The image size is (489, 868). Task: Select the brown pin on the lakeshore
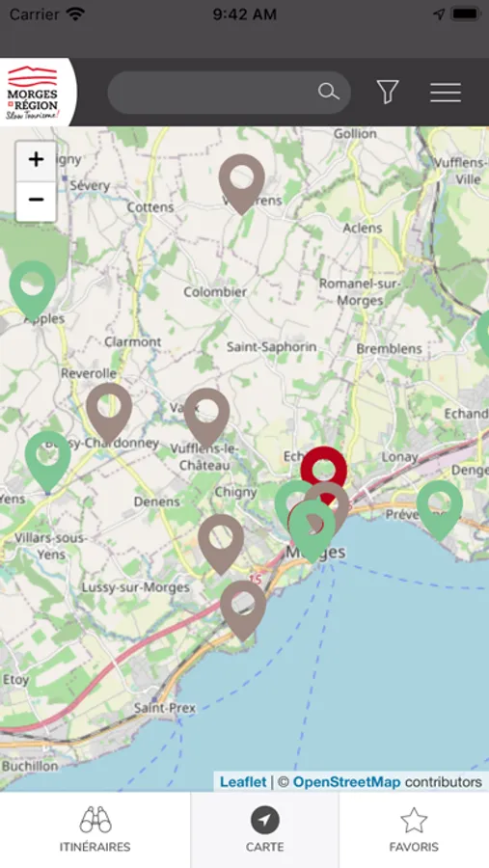[x=243, y=610]
